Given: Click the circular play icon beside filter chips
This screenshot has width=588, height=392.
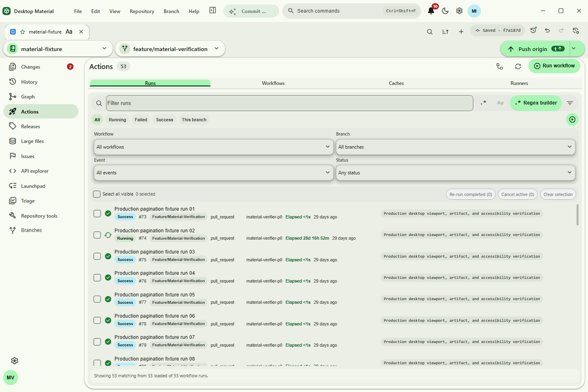Looking at the screenshot, I should [572, 120].
